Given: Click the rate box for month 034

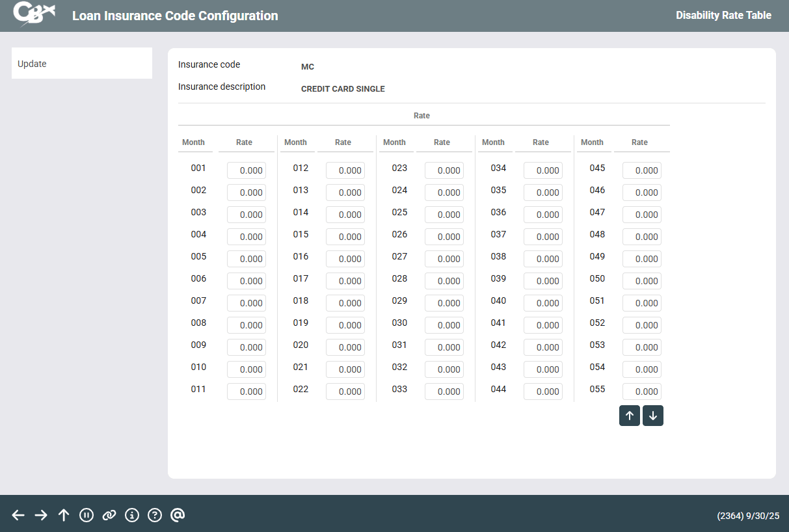Looking at the screenshot, I should click(543, 170).
